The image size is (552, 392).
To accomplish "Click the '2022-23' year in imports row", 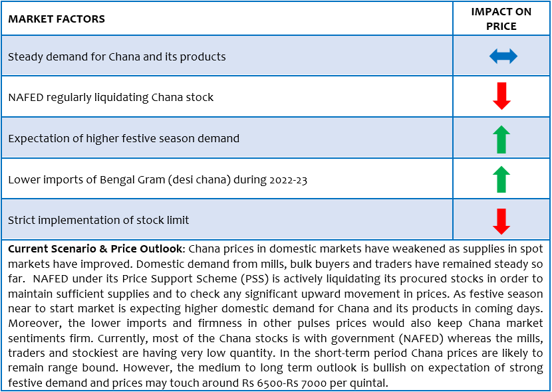I will tap(289, 180).
